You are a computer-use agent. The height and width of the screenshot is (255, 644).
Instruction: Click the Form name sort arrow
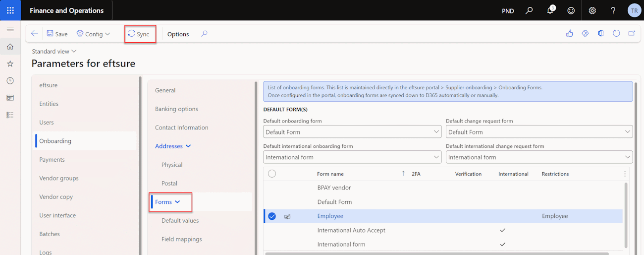(x=403, y=174)
